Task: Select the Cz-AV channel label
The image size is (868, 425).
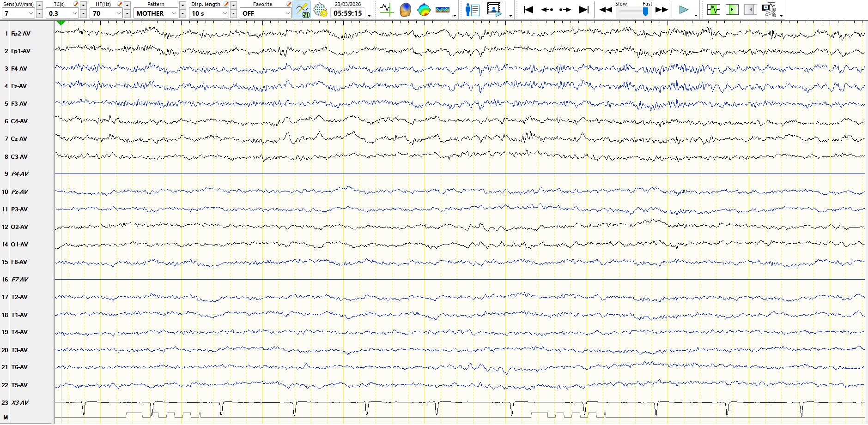Action: [19, 139]
